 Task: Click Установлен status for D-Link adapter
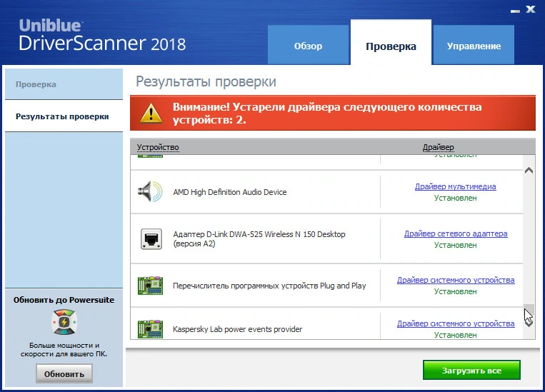tap(455, 245)
